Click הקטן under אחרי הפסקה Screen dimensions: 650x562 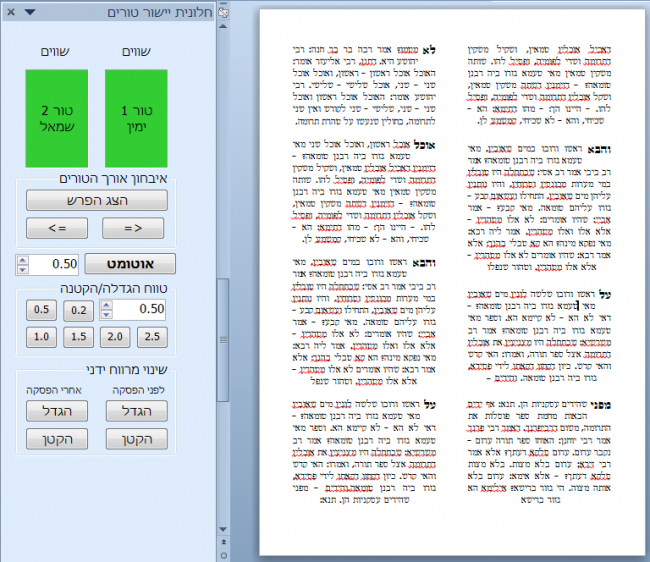point(57,439)
